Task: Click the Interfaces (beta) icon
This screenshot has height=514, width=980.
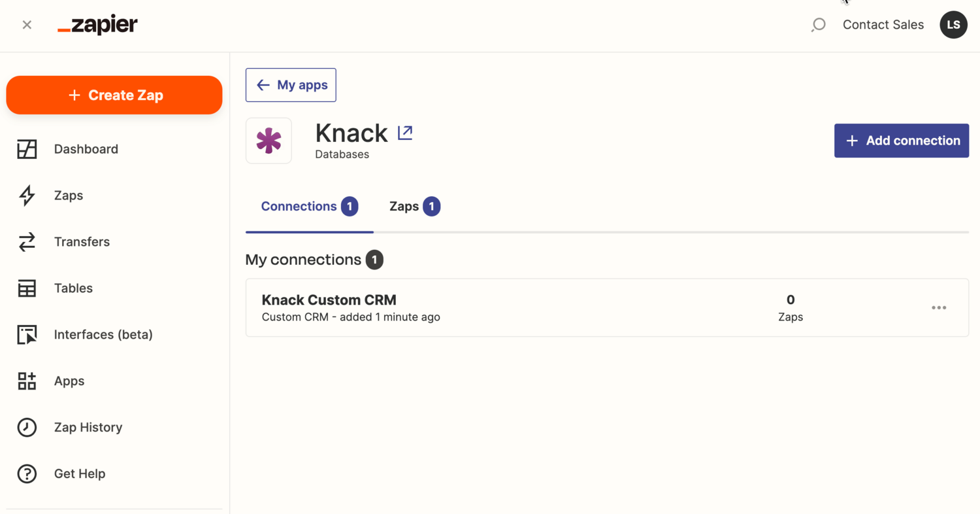Action: [27, 335]
